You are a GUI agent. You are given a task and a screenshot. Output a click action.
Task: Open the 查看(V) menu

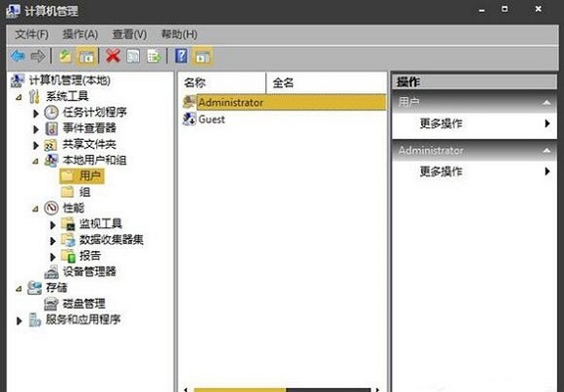tap(129, 35)
